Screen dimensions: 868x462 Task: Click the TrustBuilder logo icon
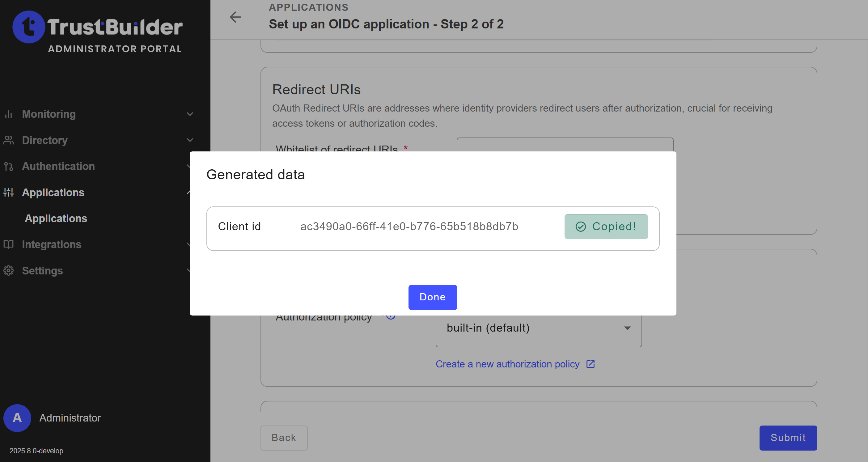point(28,27)
